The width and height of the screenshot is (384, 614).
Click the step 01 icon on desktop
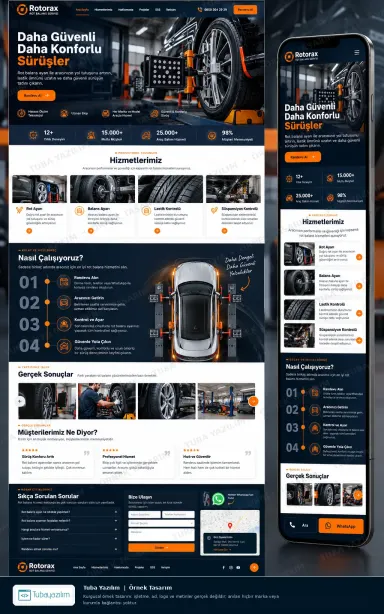coord(64,281)
